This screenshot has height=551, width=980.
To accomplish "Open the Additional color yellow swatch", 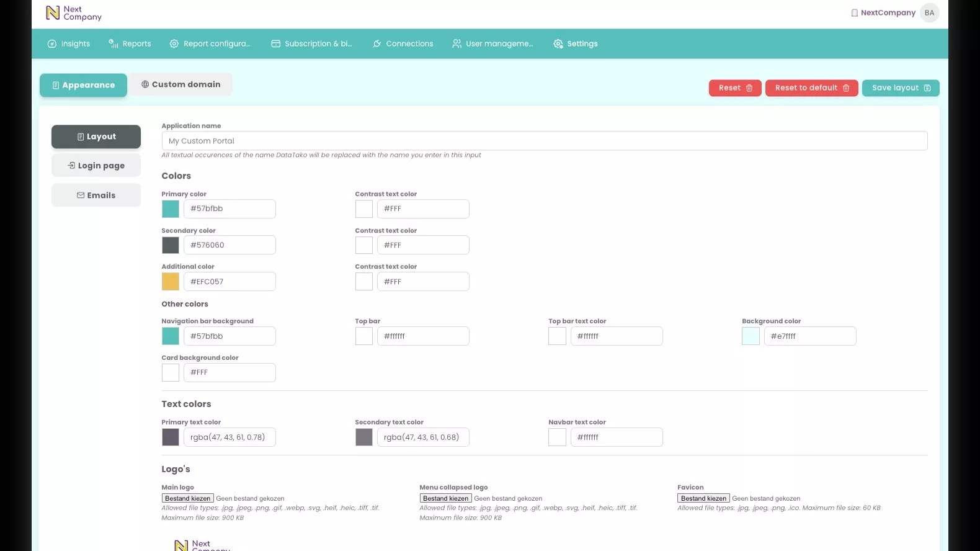I will 171,282.
